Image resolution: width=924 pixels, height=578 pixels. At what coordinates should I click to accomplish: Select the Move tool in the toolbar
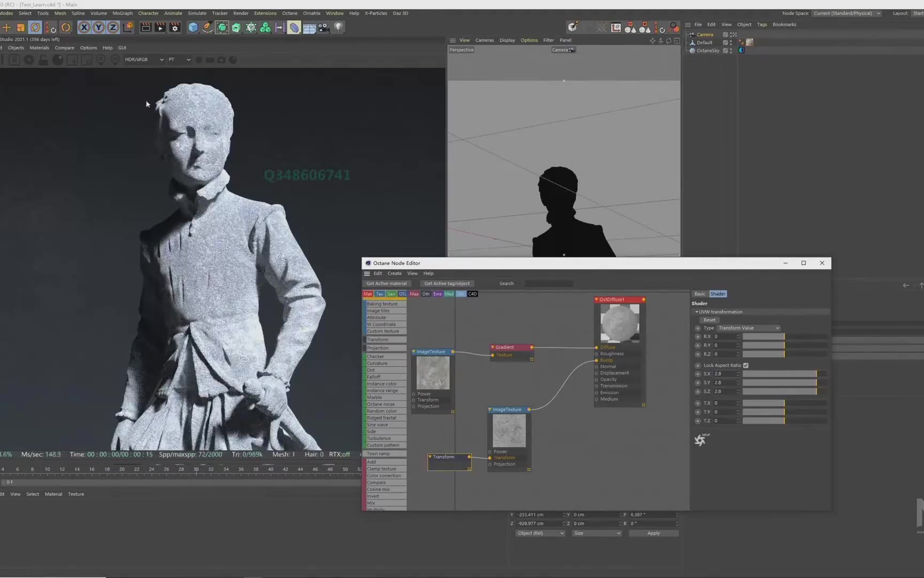[x=6, y=27]
